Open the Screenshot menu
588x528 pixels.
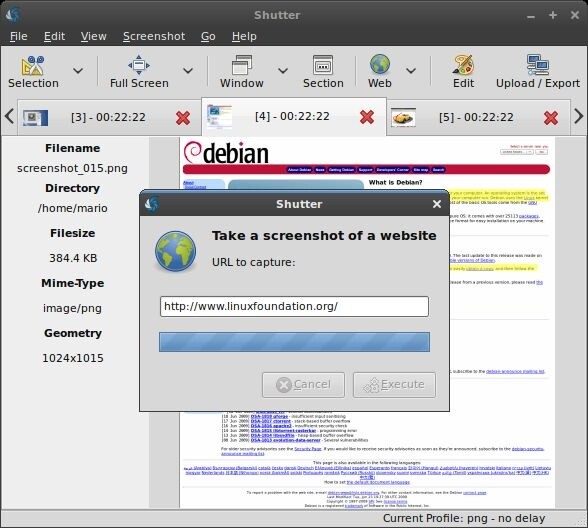[x=154, y=36]
